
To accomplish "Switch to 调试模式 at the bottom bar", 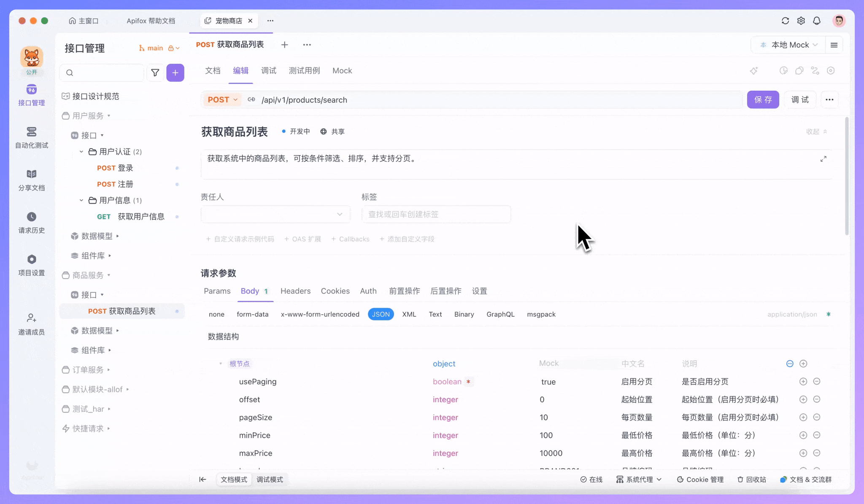I will tap(270, 479).
